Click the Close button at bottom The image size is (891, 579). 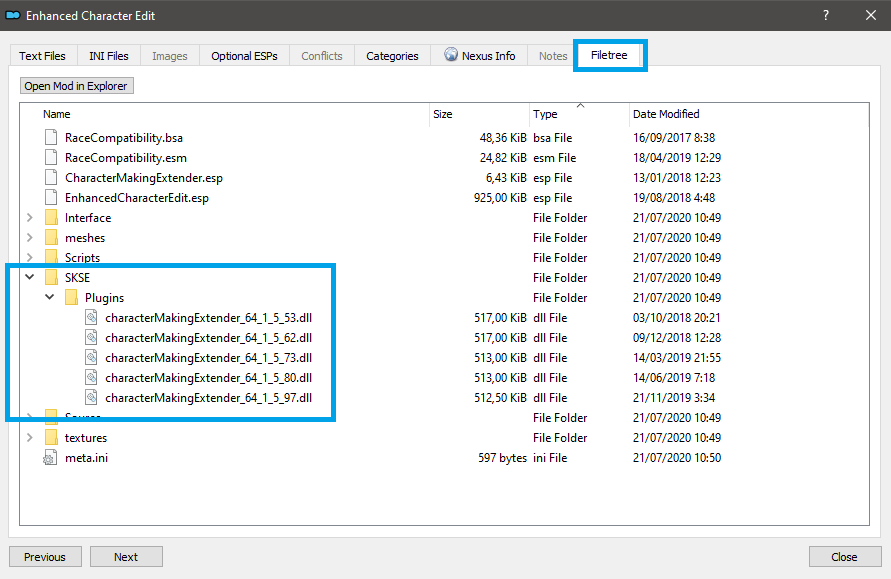tap(844, 557)
